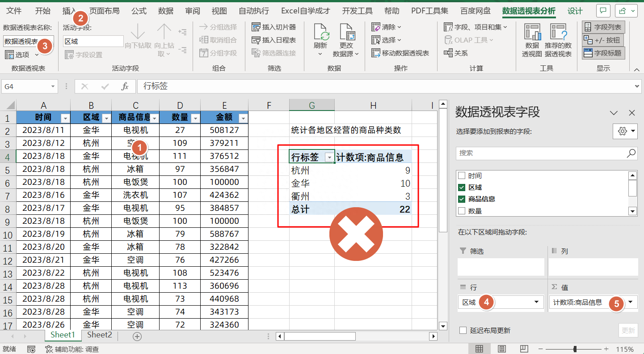Click 移动数据透视表
This screenshot has height=354, width=644.
[x=400, y=53]
